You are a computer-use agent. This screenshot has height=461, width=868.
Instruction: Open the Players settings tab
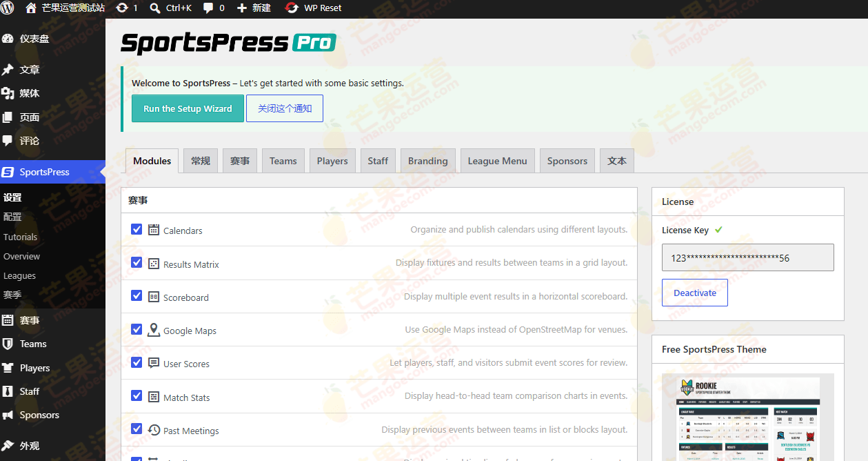point(332,161)
